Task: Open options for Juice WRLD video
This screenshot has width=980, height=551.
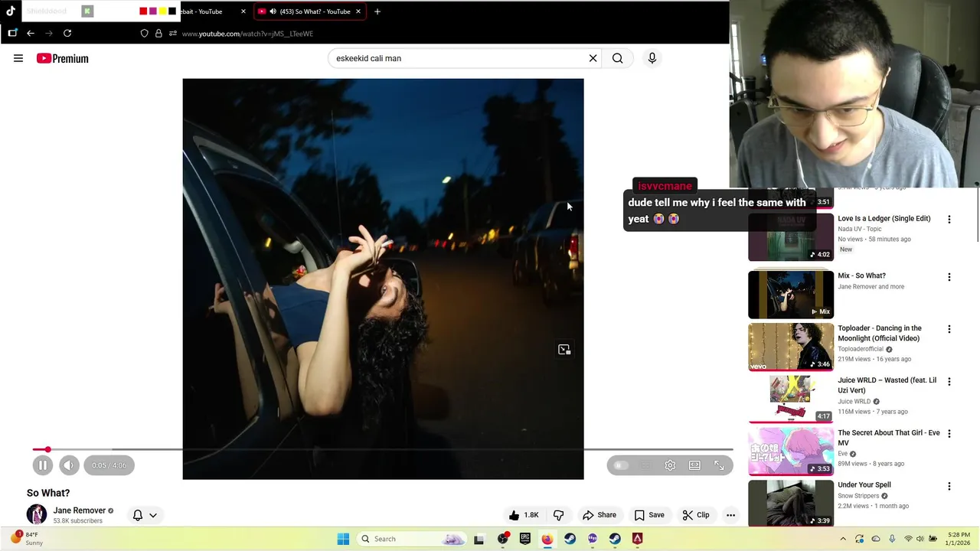Action: pos(949,381)
